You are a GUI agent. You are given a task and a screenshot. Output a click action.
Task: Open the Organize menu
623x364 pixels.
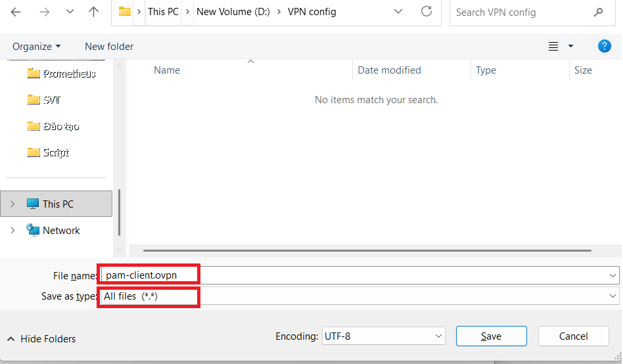37,47
